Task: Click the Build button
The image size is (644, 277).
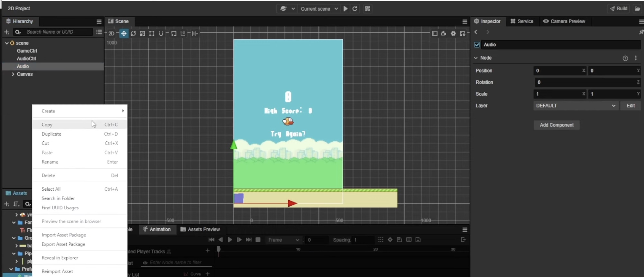Action: [619, 9]
